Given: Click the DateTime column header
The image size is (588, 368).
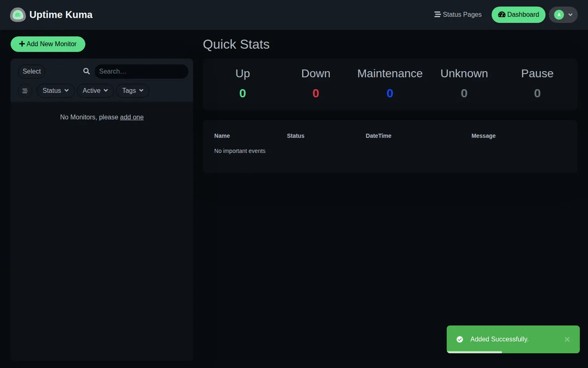Looking at the screenshot, I should (x=379, y=136).
